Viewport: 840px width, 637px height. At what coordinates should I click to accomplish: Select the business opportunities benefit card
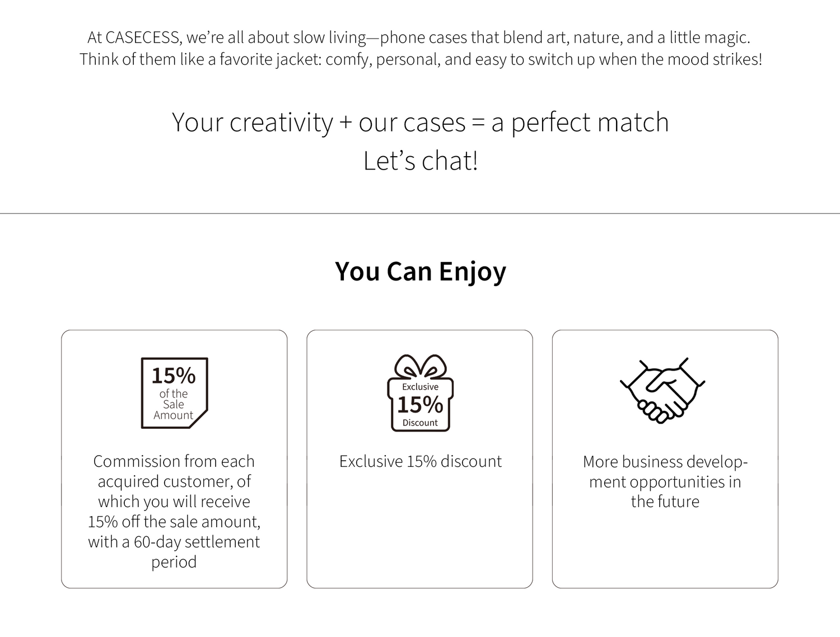coord(665,459)
